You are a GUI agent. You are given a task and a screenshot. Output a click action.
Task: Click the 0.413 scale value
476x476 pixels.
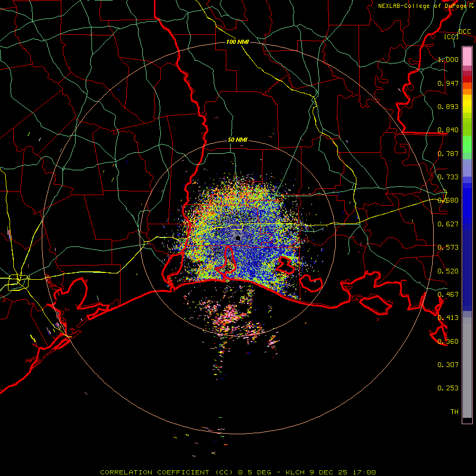point(448,318)
